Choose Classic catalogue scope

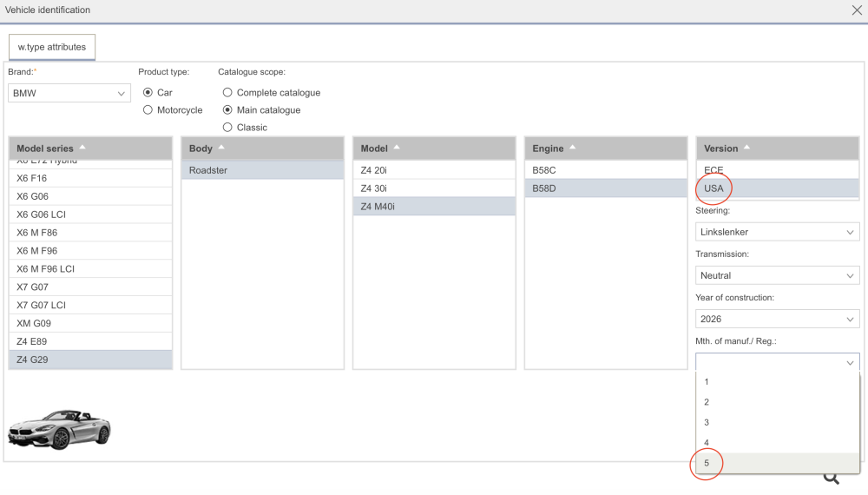[x=227, y=128]
